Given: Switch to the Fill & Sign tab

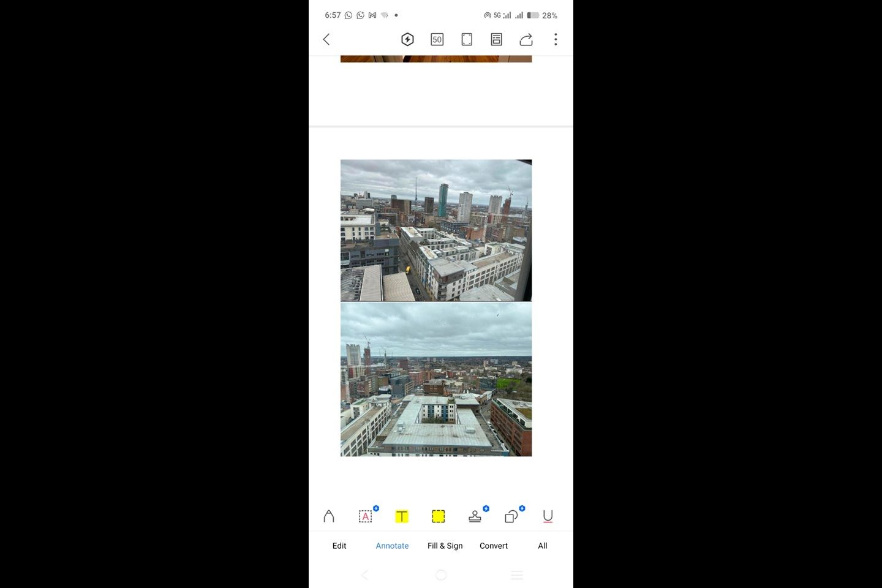Looking at the screenshot, I should point(445,546).
